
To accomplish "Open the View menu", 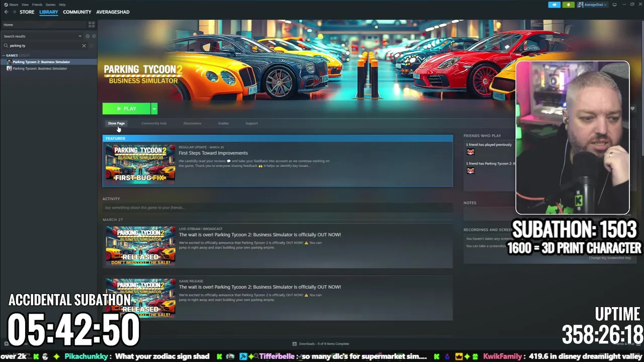I will tap(25, 5).
